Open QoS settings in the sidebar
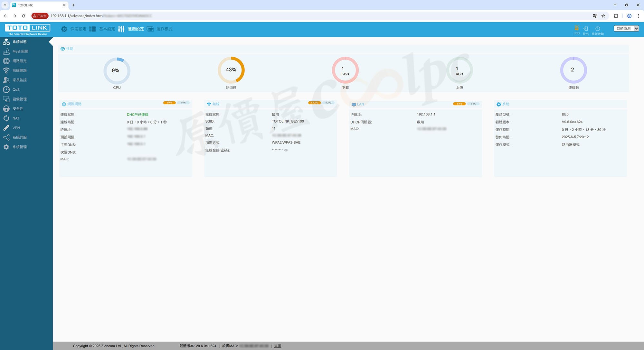Screen dimensions: 644x350 pyautogui.click(x=16, y=90)
